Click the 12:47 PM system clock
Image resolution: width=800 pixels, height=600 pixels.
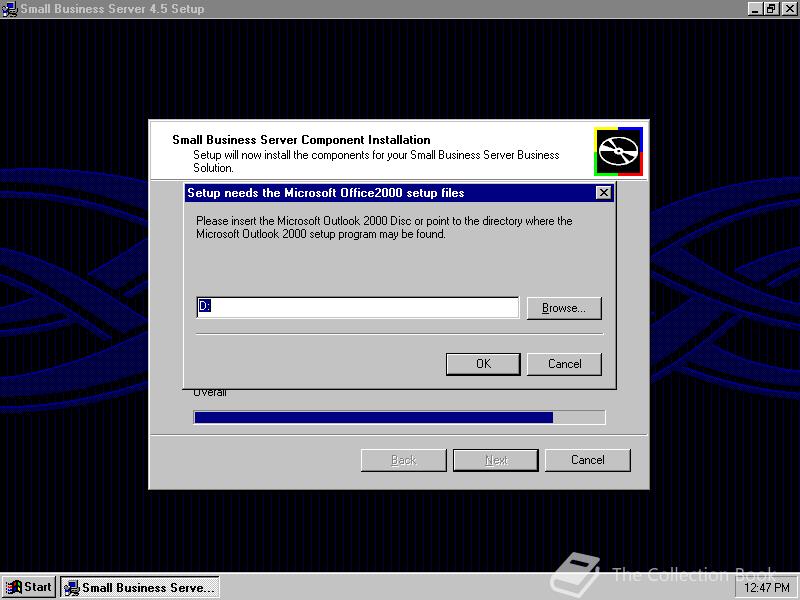pyautogui.click(x=767, y=588)
